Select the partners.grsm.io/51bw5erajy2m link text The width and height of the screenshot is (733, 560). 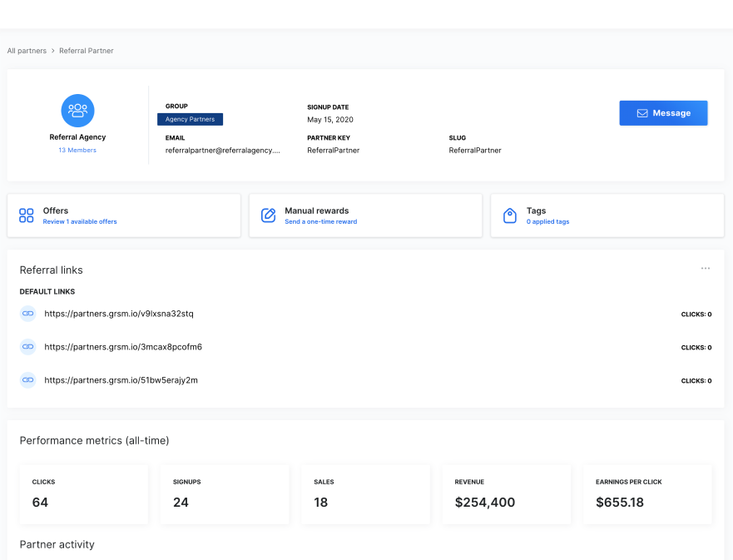[121, 380]
